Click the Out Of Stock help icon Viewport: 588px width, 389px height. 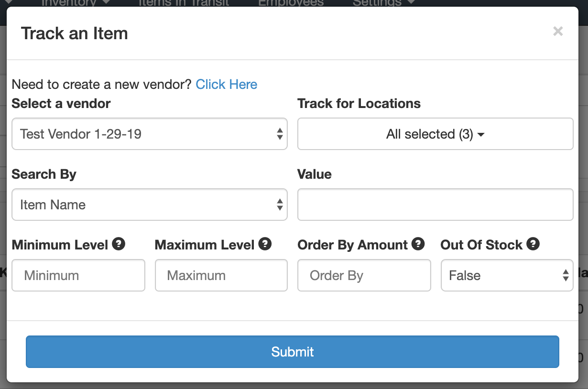pos(533,244)
